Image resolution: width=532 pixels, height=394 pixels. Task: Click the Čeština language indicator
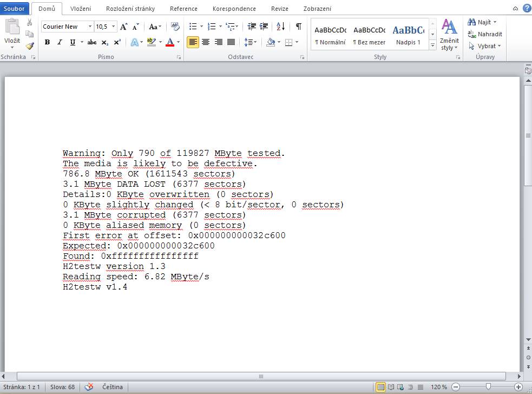[113, 387]
